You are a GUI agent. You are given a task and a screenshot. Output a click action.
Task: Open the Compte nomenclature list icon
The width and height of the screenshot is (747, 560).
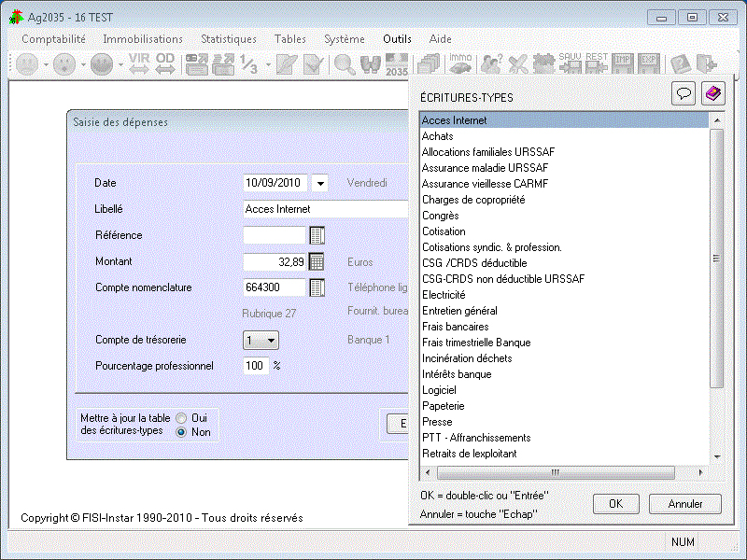pos(317,287)
